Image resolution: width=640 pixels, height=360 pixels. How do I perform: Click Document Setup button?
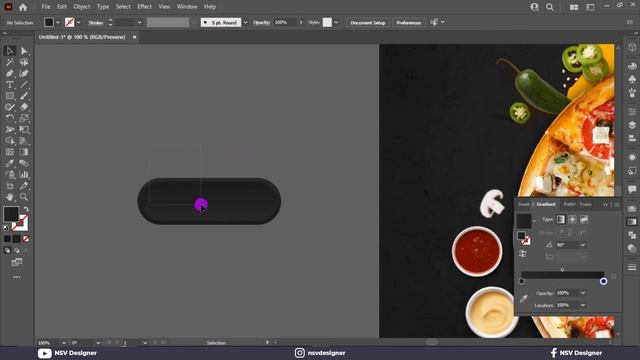tap(368, 22)
